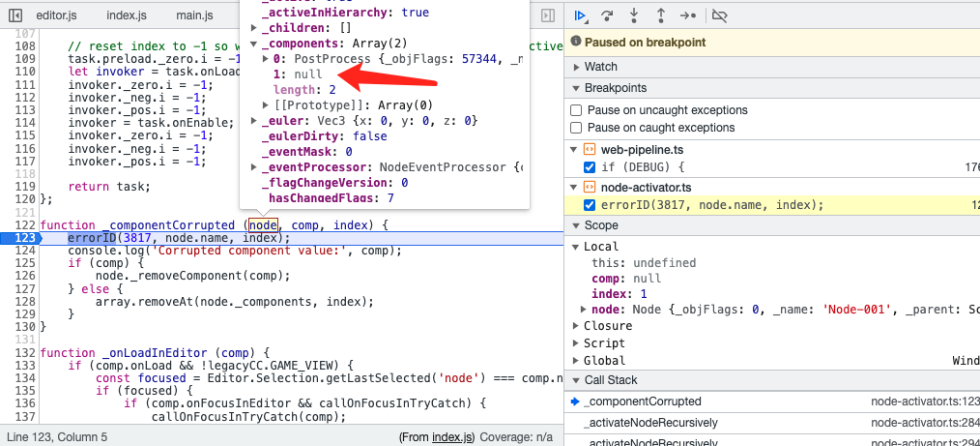The width and height of the screenshot is (980, 446).
Task: Deactivate breakpoints icon
Action: (x=719, y=15)
